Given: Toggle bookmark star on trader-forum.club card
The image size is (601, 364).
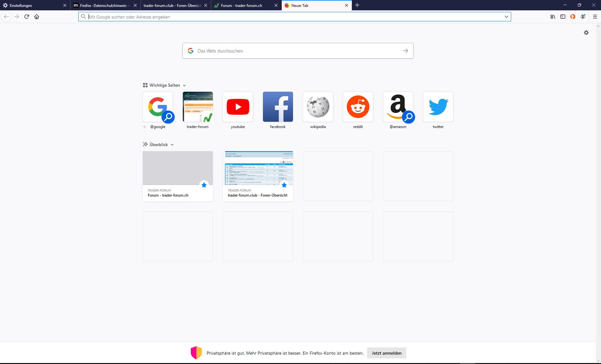Looking at the screenshot, I should coord(284,185).
